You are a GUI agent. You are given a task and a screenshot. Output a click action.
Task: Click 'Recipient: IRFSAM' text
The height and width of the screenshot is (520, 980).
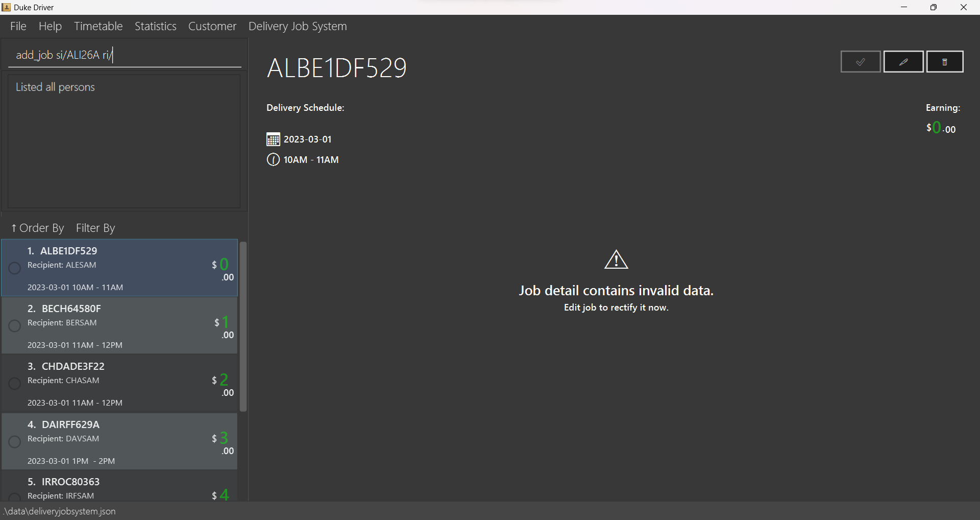tap(61, 496)
